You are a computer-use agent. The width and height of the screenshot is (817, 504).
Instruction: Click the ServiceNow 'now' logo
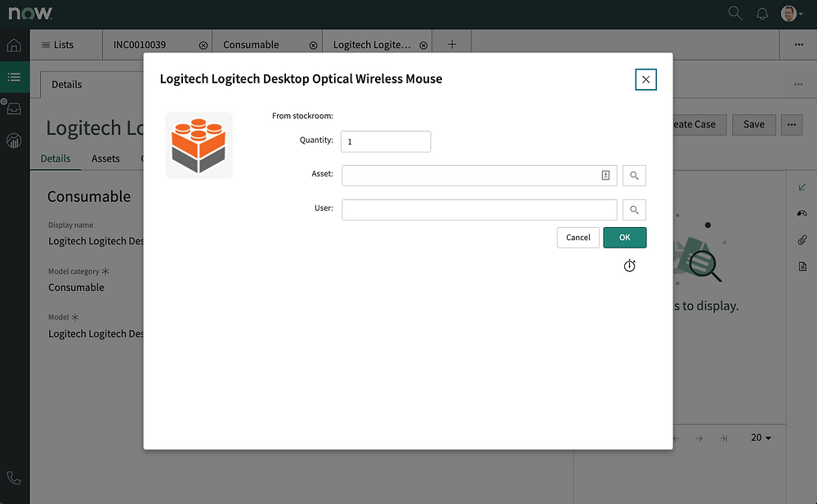coord(30,13)
